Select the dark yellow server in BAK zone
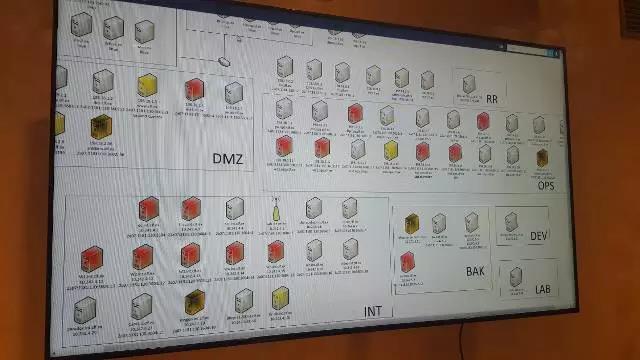The image size is (640, 360). (x=412, y=224)
